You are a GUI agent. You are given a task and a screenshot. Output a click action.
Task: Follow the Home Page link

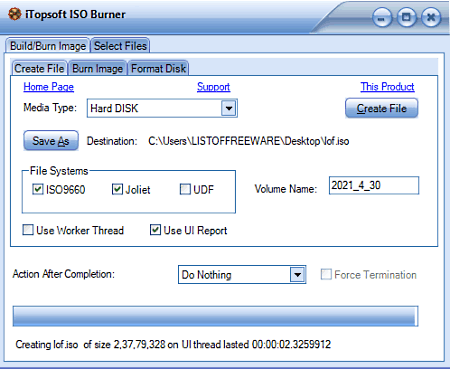coord(49,87)
